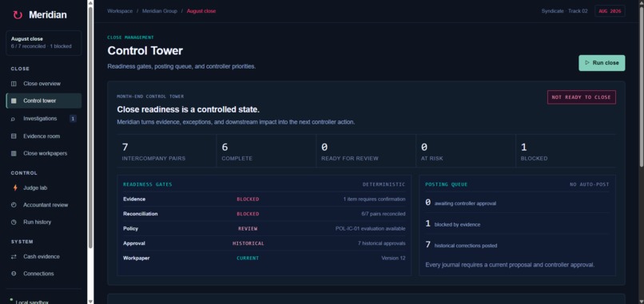Click the Cash evidence arrows icon
This screenshot has height=304, width=644.
point(14,257)
